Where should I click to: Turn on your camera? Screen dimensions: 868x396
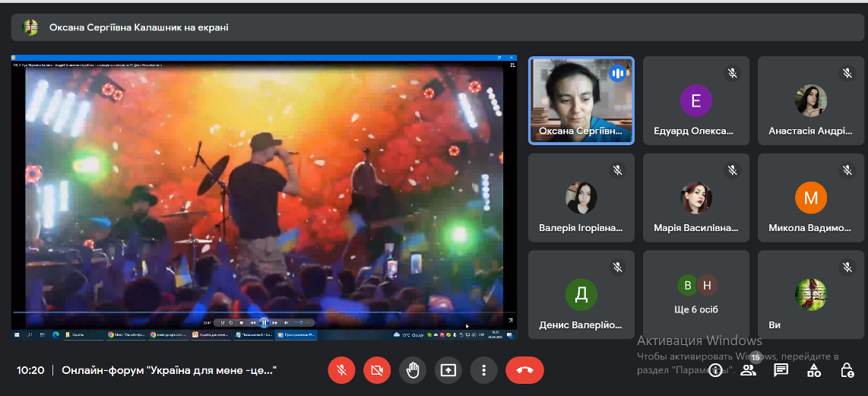click(x=377, y=370)
